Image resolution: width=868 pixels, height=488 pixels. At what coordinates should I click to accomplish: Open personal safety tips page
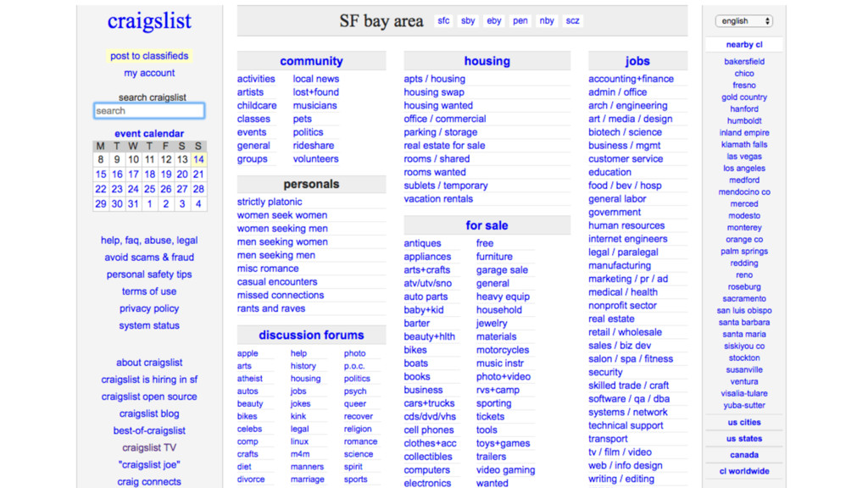tap(149, 274)
